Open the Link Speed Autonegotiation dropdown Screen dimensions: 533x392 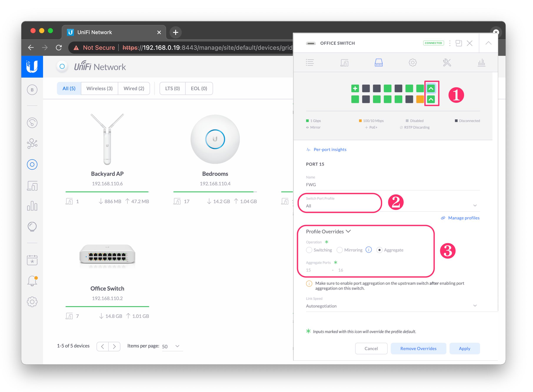(x=393, y=306)
